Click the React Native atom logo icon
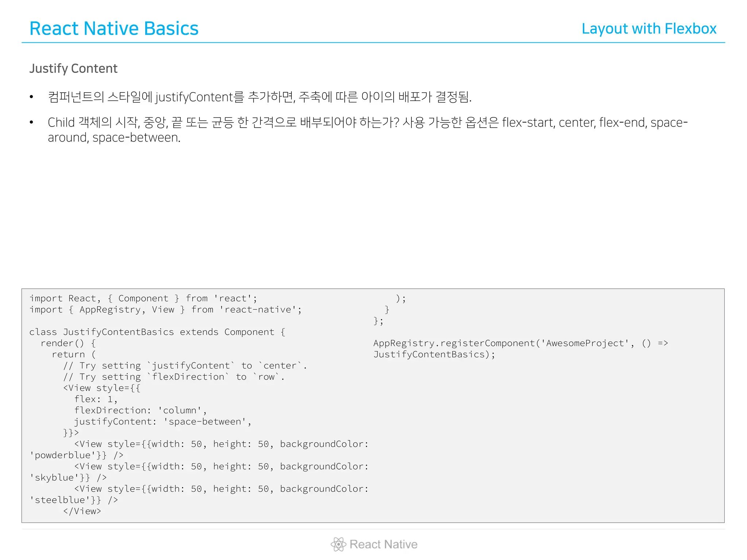Screen dimensions: 747x560 [338, 544]
